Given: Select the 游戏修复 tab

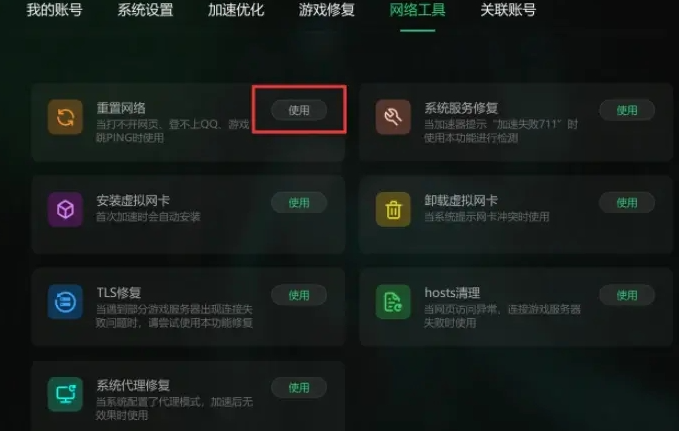Looking at the screenshot, I should 327,10.
